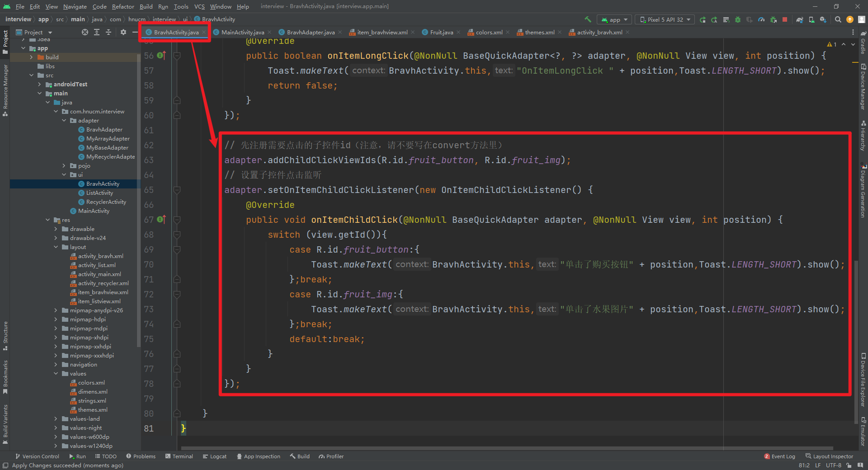
Task: Open the Layout Inspector
Action: coord(829,456)
